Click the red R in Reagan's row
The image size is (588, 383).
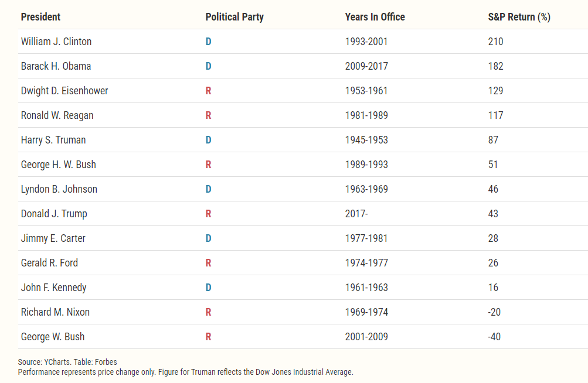point(209,115)
